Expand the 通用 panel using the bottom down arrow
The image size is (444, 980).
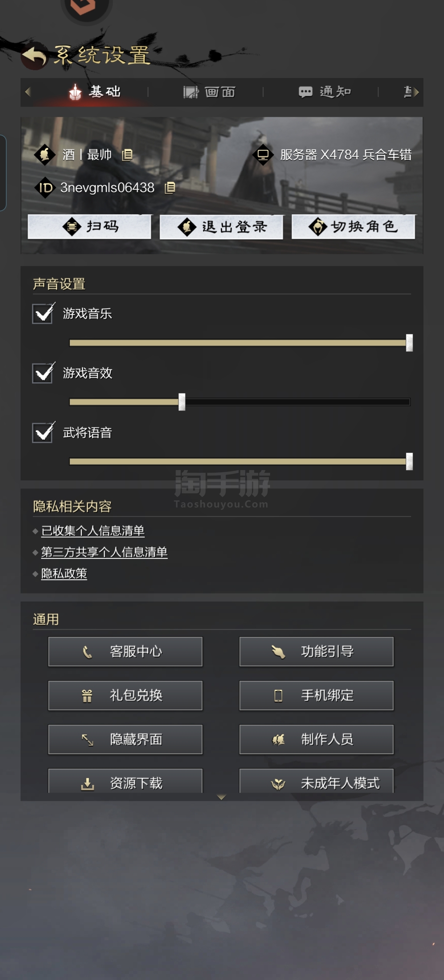click(221, 797)
